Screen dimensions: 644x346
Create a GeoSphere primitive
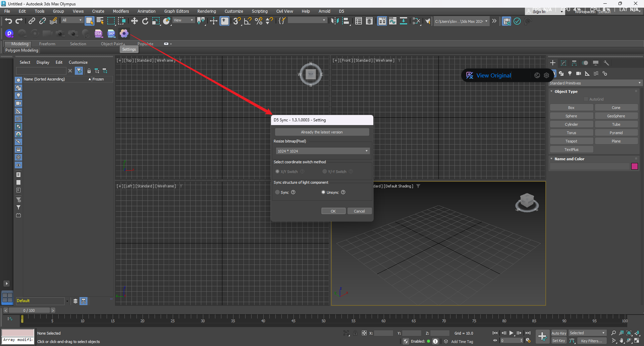tap(616, 116)
